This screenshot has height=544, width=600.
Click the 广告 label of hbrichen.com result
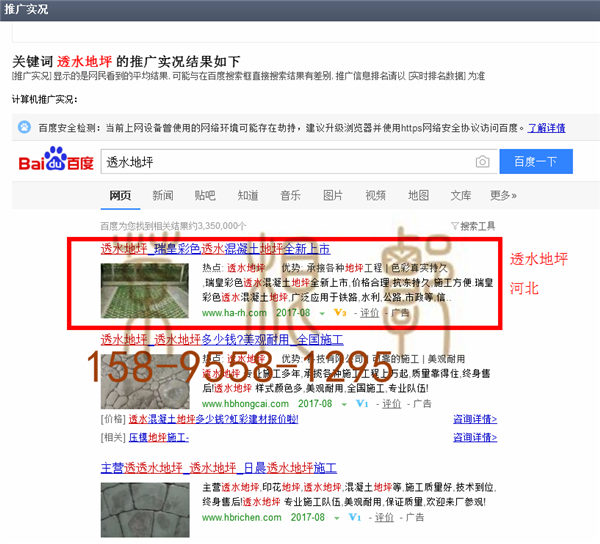[415, 518]
